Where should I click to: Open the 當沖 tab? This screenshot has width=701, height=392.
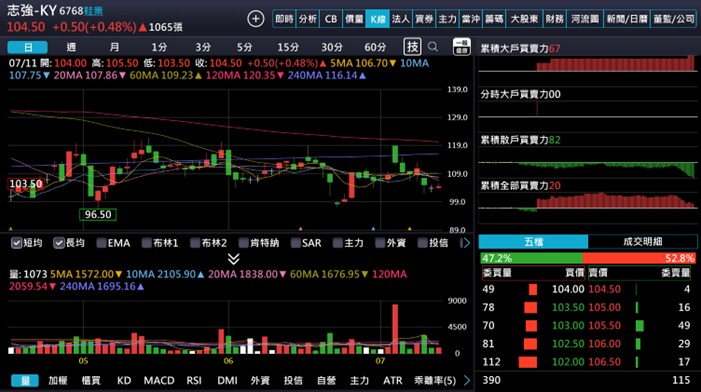(470, 19)
